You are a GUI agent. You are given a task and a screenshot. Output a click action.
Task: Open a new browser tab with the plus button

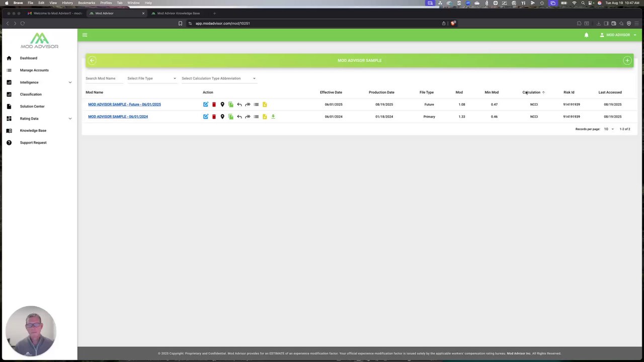pyautogui.click(x=214, y=13)
